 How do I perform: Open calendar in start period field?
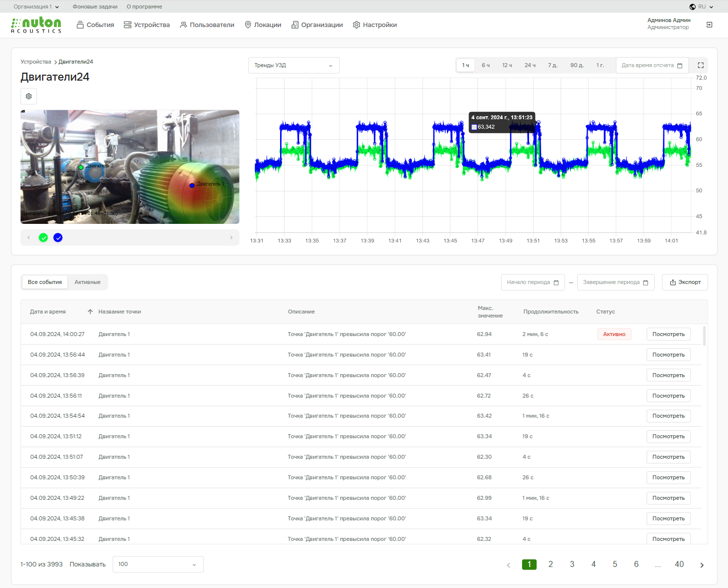(x=556, y=282)
